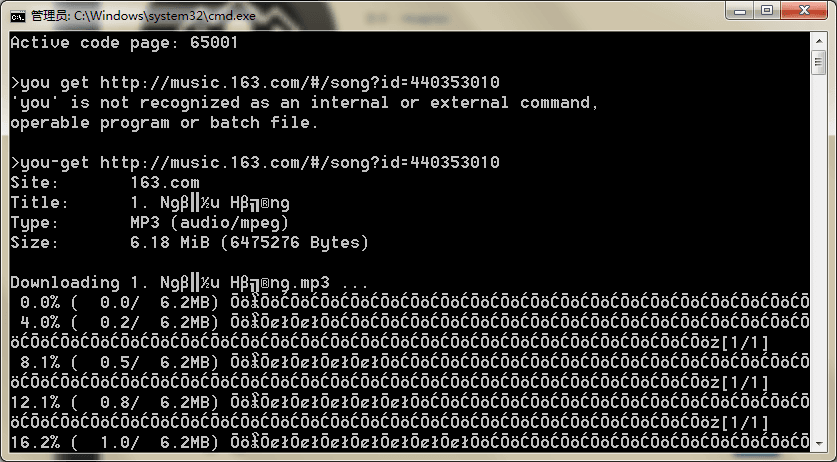This screenshot has width=837, height=462.
Task: Open the cmd.exe system menu icon
Action: pos(18,17)
